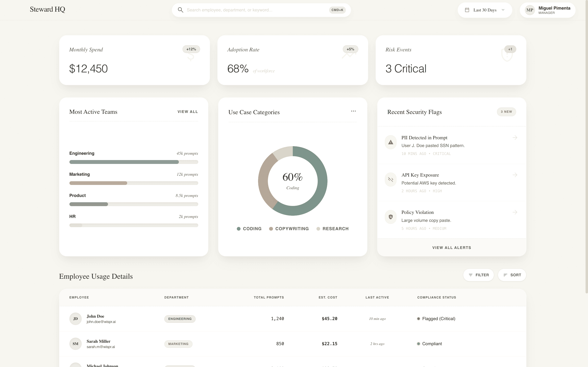Select the API Key Exposure key icon
The width and height of the screenshot is (588, 367).
point(390,179)
